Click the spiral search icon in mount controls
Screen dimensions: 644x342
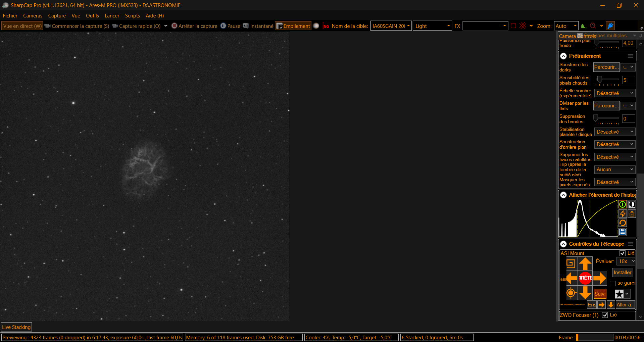pyautogui.click(x=571, y=264)
